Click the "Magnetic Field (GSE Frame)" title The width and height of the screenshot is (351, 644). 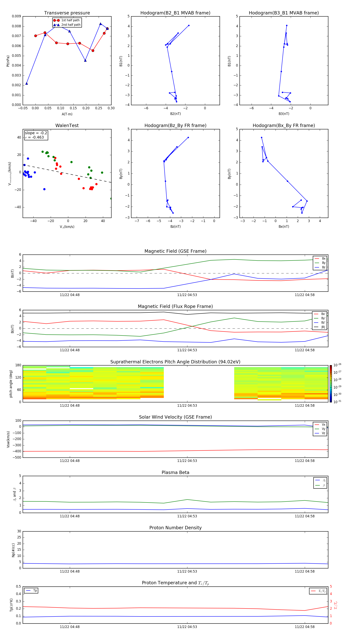pos(175,251)
